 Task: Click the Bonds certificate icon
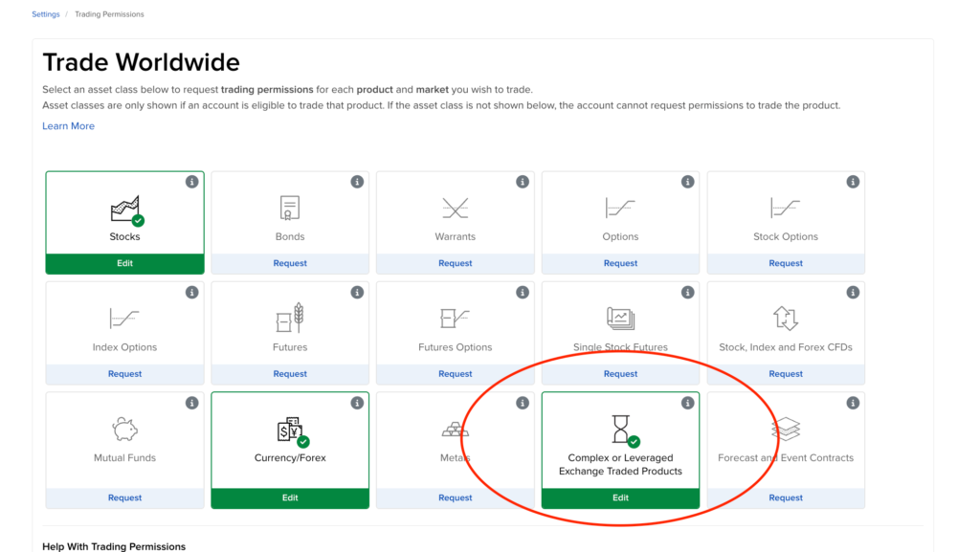click(290, 208)
